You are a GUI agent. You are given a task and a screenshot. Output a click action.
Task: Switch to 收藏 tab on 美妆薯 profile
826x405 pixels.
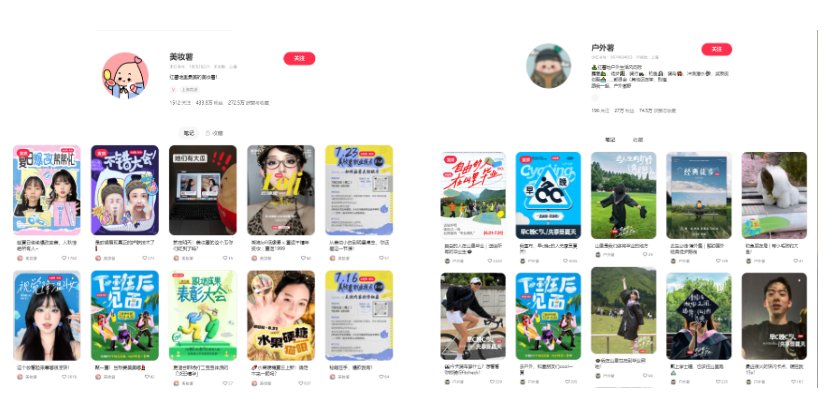(214, 133)
